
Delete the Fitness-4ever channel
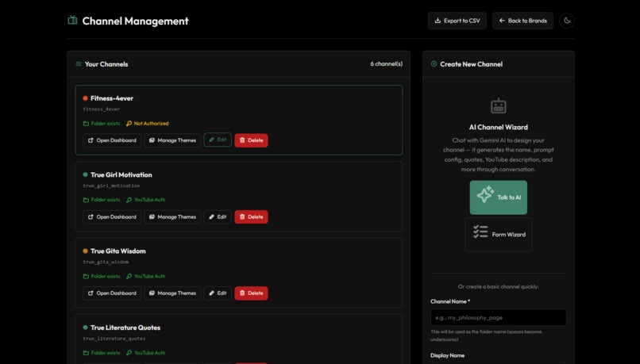coord(251,140)
